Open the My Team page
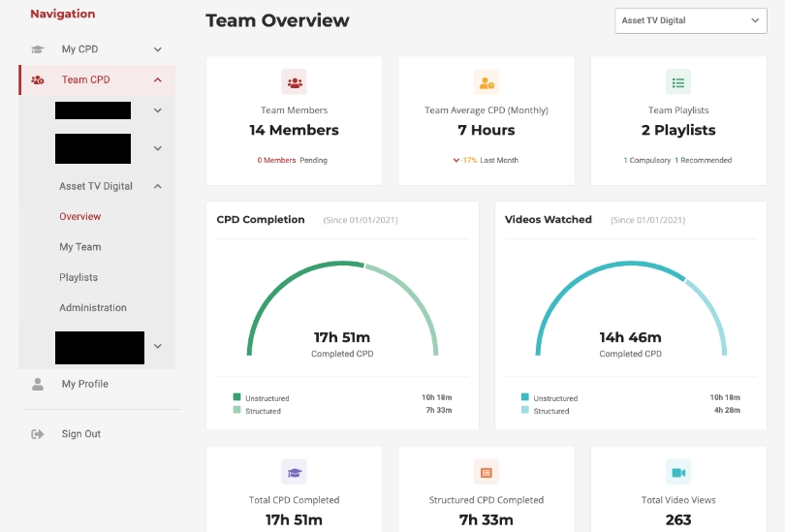785x532 pixels. point(80,247)
